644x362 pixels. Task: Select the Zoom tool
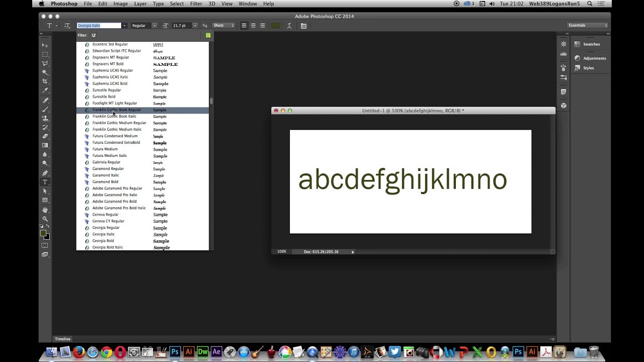coord(45,219)
